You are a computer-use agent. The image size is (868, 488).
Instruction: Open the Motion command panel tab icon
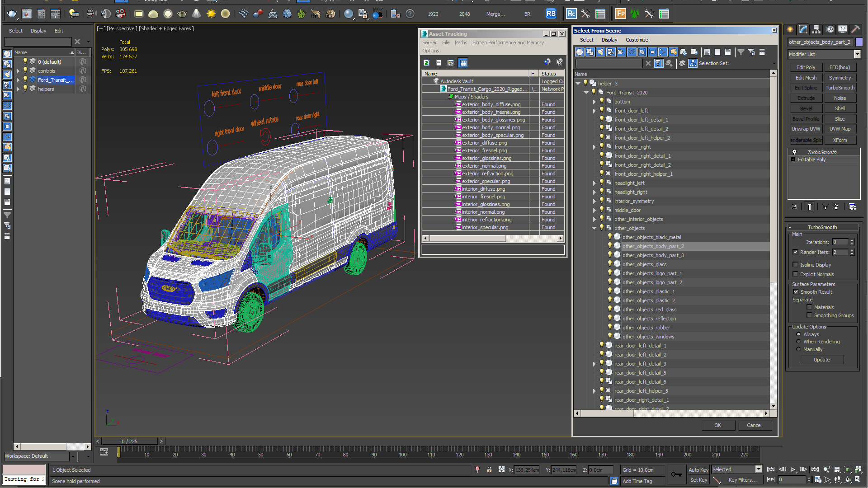(830, 29)
